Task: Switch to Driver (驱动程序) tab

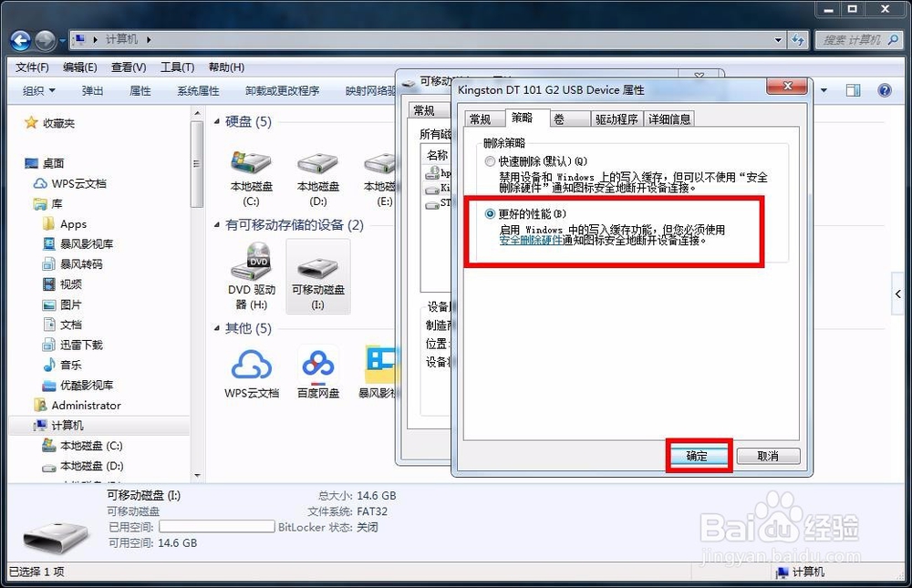Action: pyautogui.click(x=617, y=119)
